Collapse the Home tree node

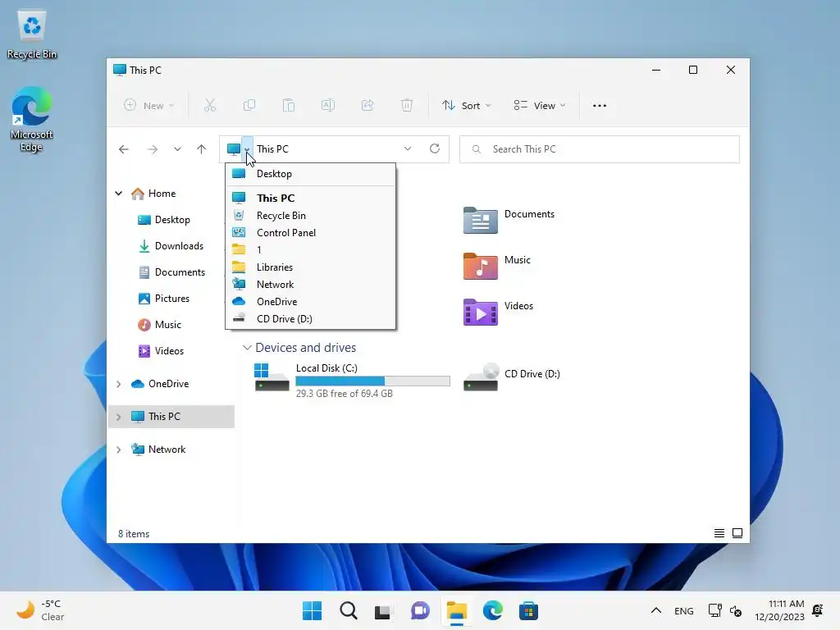coord(118,194)
